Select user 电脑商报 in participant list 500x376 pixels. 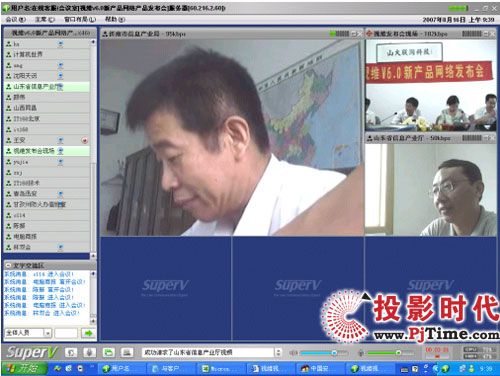pos(47,237)
